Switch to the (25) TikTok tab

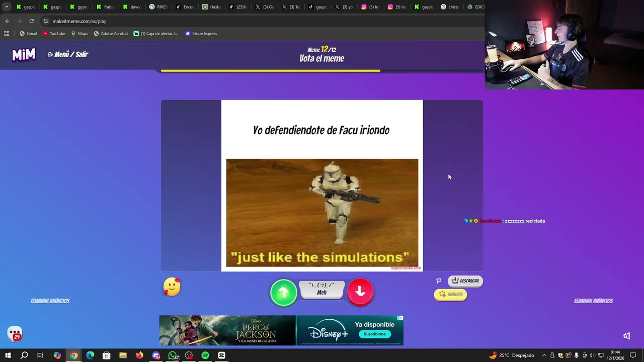tap(238, 7)
